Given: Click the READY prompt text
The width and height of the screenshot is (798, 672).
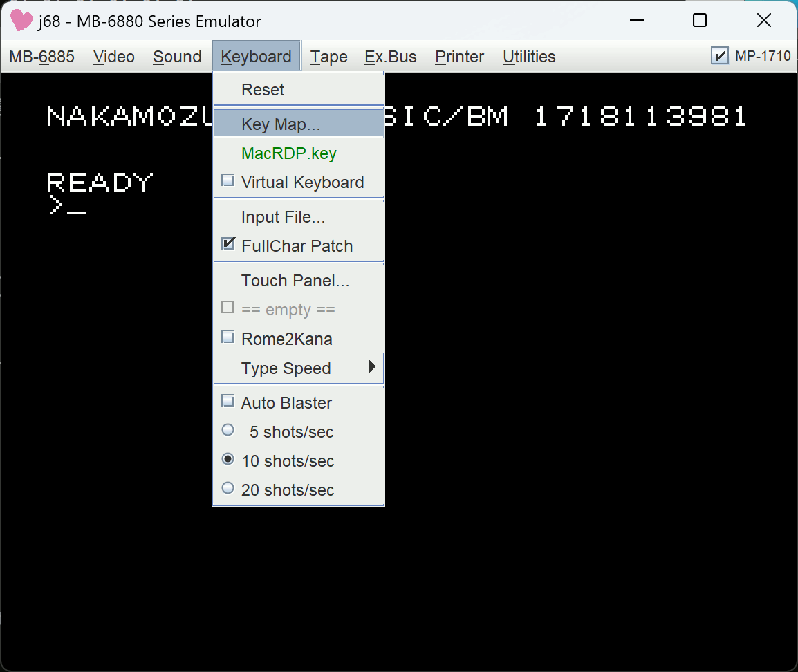Looking at the screenshot, I should (x=100, y=183).
